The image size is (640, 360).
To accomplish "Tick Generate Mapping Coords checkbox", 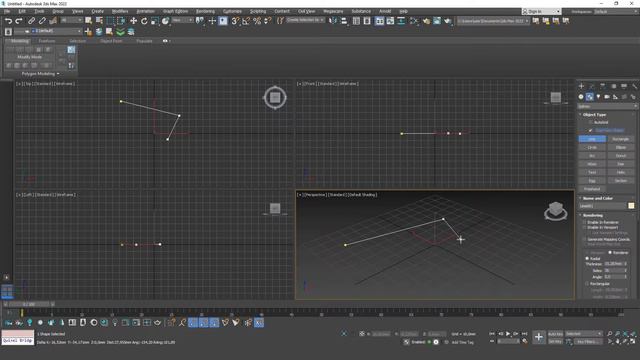I will [584, 239].
